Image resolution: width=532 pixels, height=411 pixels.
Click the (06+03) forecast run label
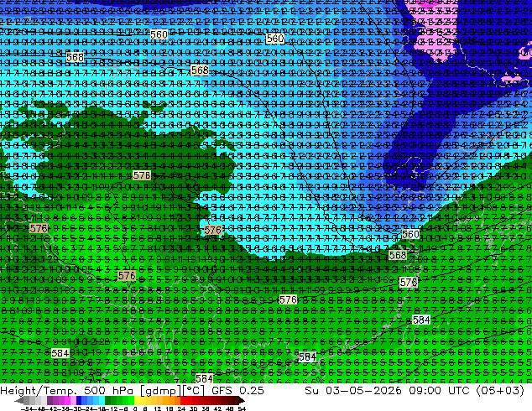tap(500, 390)
